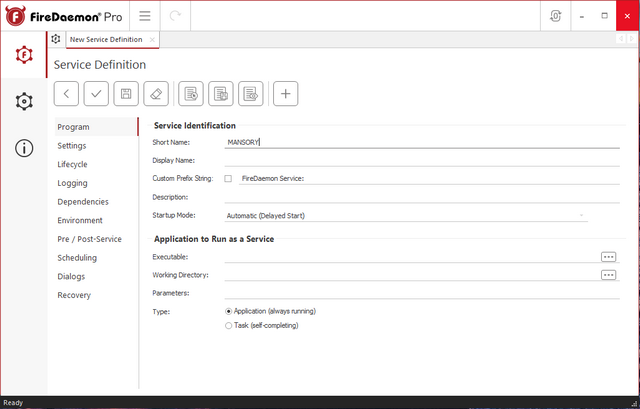Select Task (self-completing) type
The image size is (640, 409).
tap(229, 325)
